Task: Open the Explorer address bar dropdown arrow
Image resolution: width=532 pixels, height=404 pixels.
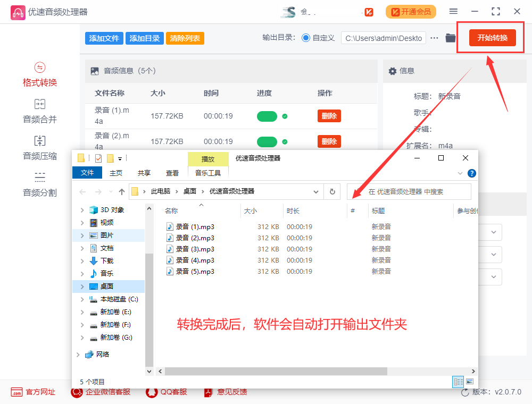Action: (x=317, y=191)
